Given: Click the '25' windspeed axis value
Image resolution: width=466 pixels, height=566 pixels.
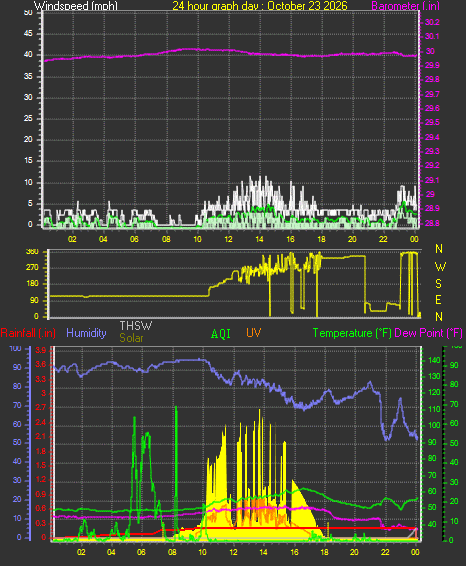Looking at the screenshot, I should 28,118.
